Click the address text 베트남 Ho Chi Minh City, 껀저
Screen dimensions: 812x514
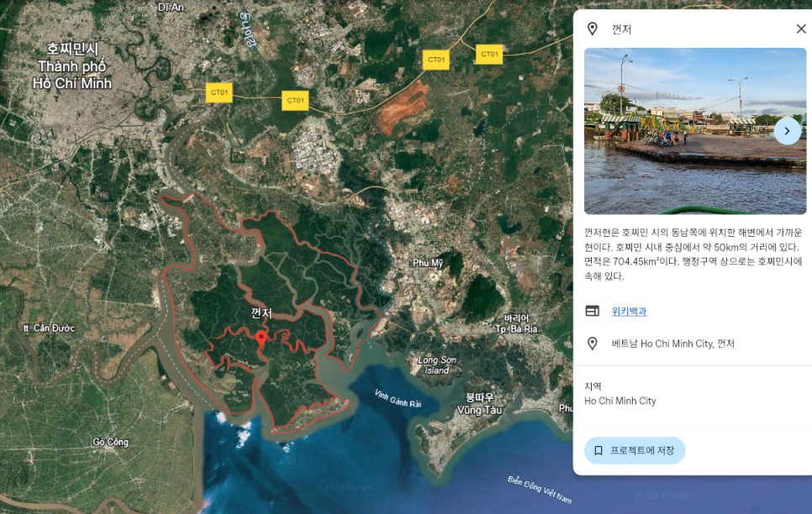coord(672,344)
